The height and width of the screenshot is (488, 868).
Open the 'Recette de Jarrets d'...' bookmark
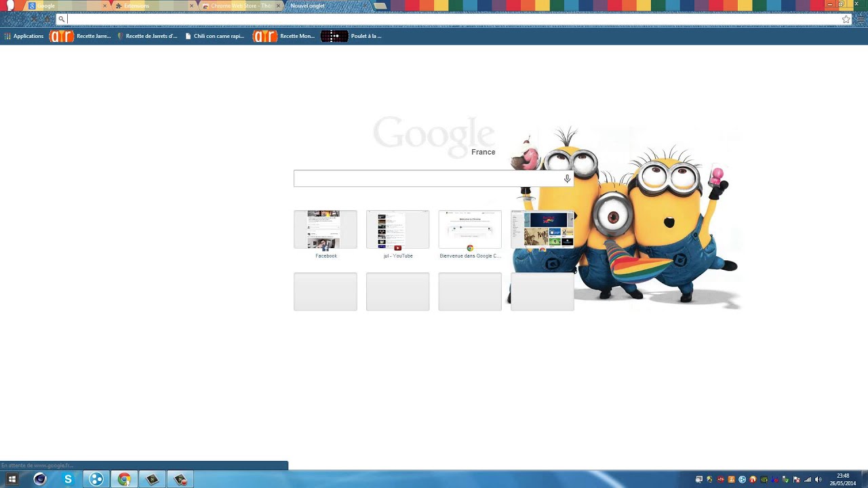coord(147,36)
